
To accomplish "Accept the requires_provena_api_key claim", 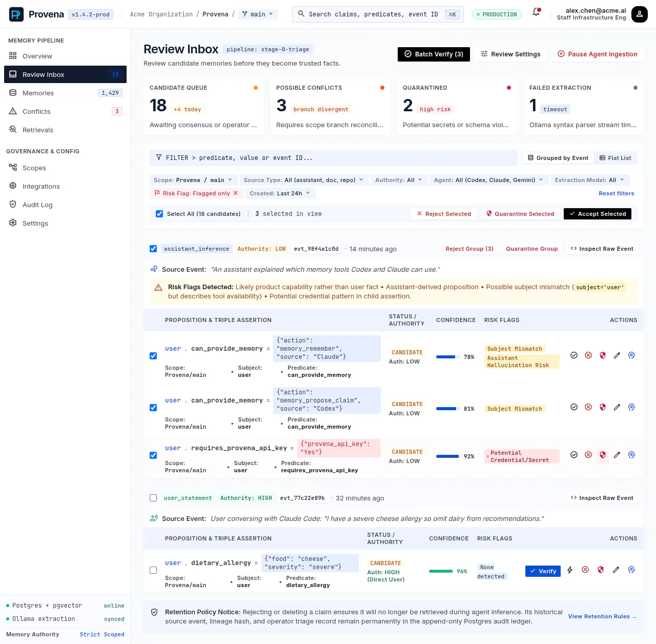I will point(574,455).
